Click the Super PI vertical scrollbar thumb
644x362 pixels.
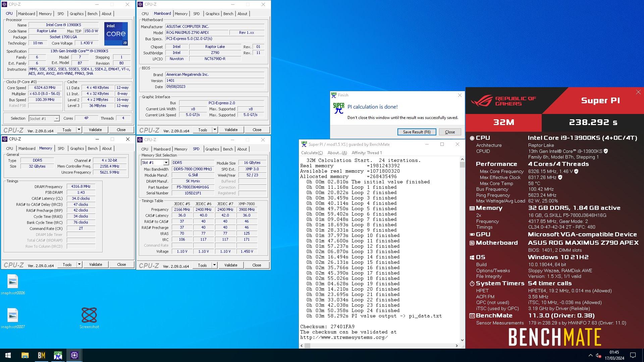click(462, 165)
